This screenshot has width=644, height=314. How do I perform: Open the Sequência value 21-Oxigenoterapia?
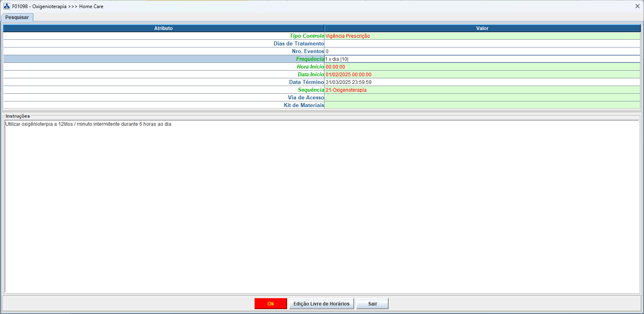coord(482,90)
